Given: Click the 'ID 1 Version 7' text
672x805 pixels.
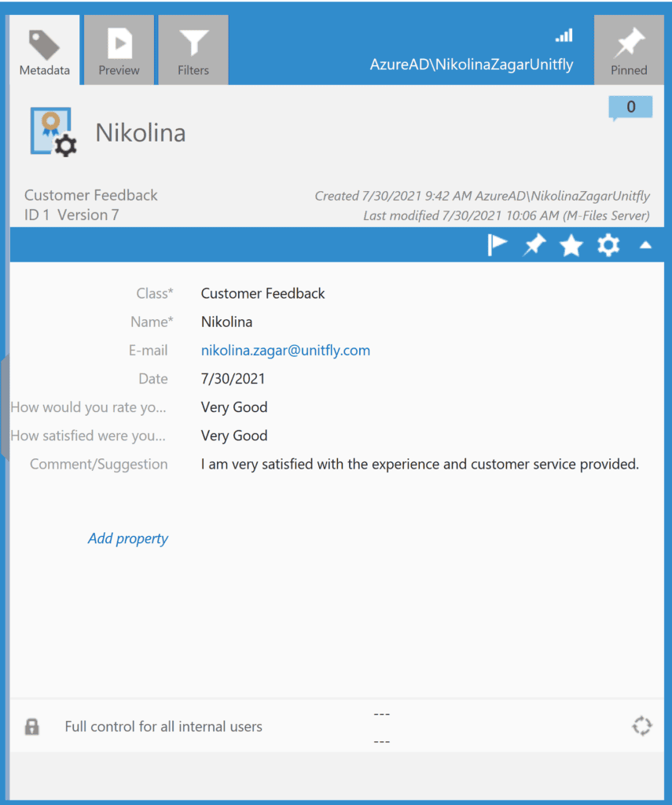Looking at the screenshot, I should [72, 215].
